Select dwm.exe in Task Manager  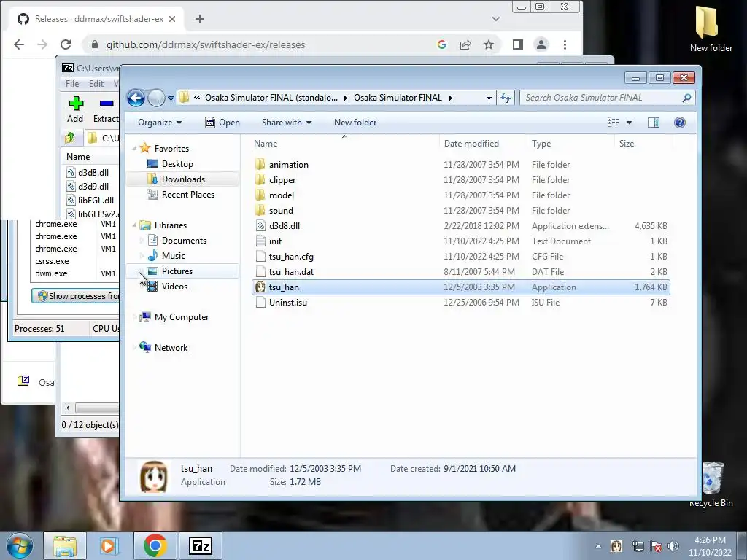pyautogui.click(x=51, y=273)
